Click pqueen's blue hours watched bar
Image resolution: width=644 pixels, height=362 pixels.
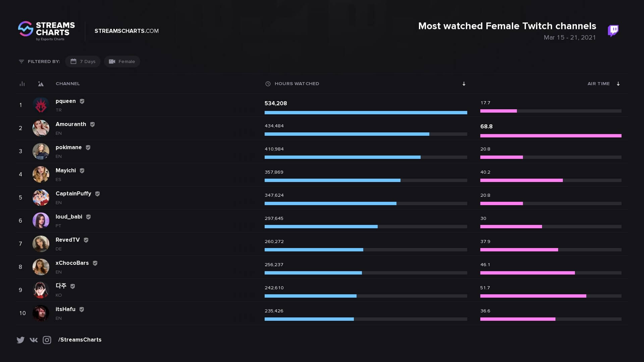pos(366,113)
